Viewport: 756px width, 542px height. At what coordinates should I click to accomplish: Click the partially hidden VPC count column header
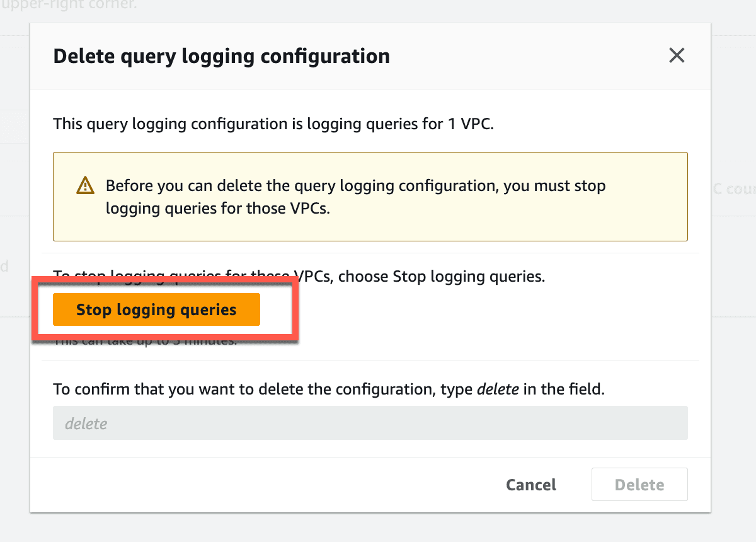coord(733,189)
